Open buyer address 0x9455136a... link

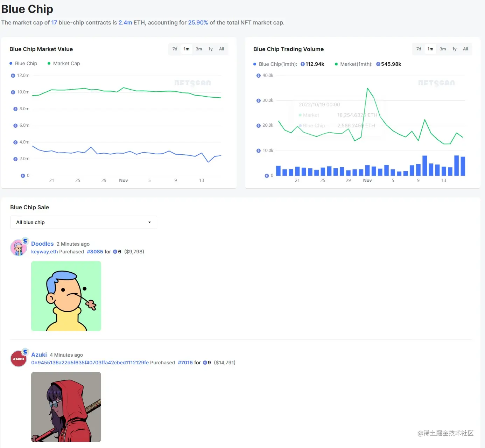coord(90,363)
